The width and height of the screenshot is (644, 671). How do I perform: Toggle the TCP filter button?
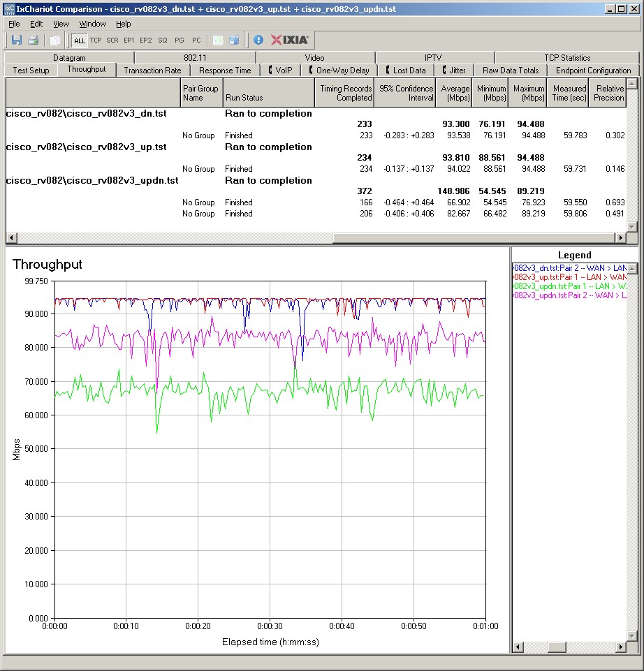pos(96,40)
